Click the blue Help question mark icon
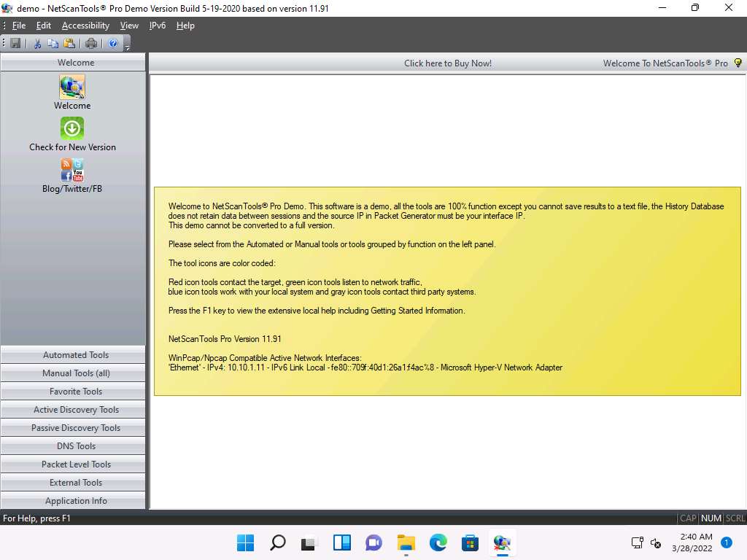This screenshot has height=560, width=747. [113, 44]
